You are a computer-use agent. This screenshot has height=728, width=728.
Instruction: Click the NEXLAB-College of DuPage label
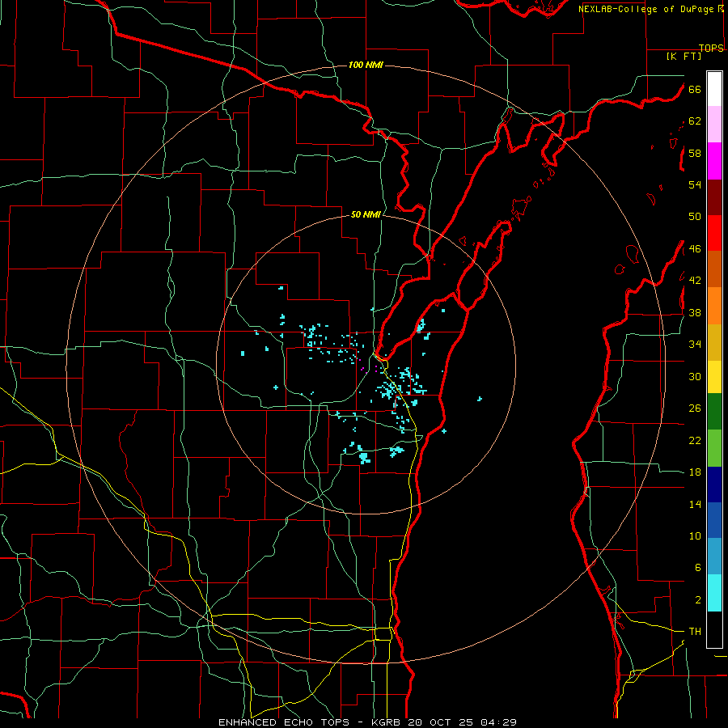point(645,9)
